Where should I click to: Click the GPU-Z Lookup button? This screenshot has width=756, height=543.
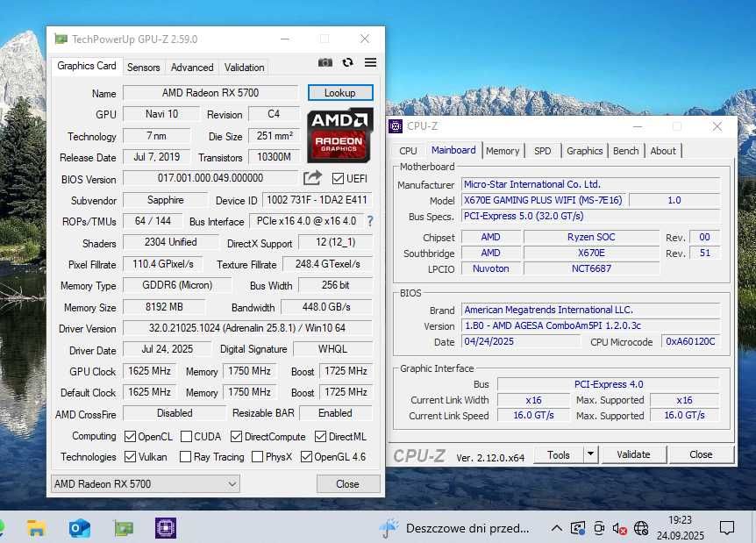point(340,93)
